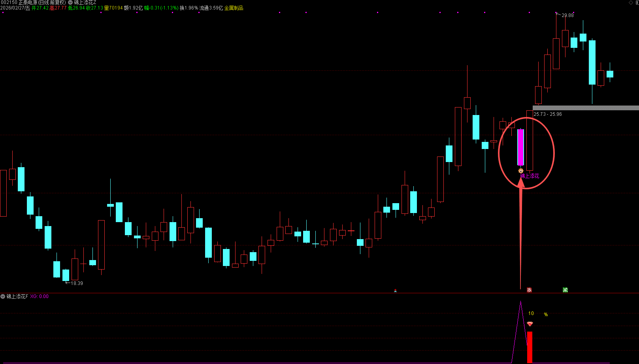This screenshot has width=639, height=364.
Task: Open dropdown arrow beside 锦上添花Z indicator name
Action: (70, 2)
